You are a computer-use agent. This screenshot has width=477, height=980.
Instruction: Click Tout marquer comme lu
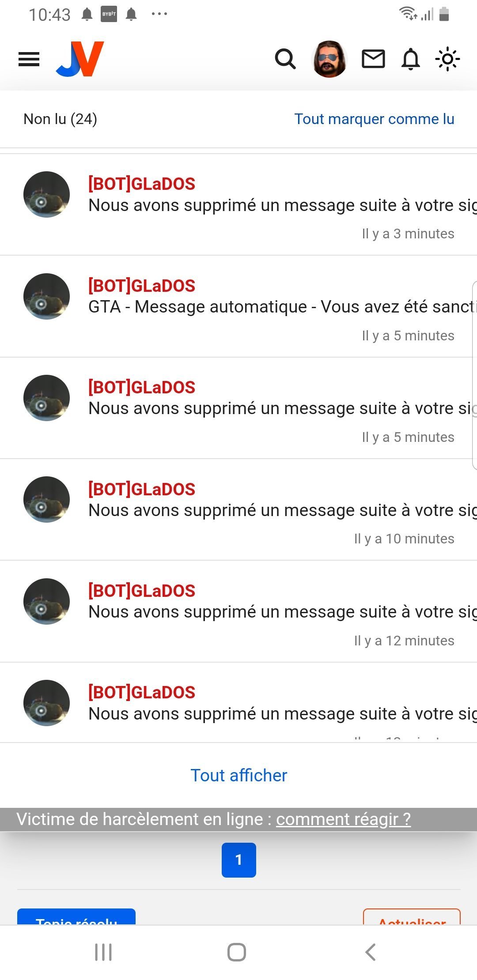(374, 119)
